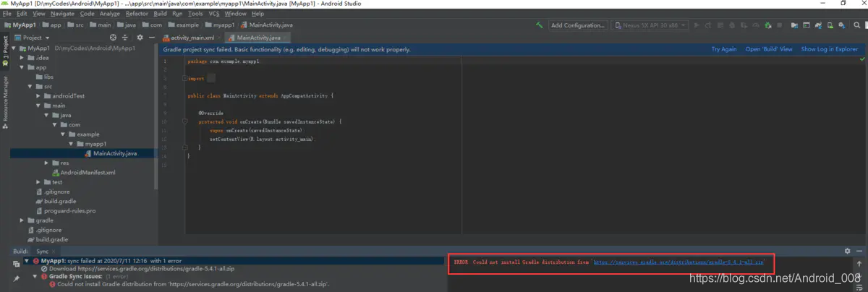Click Open 'Build' View link
The height and width of the screenshot is (292, 868).
[x=770, y=50]
